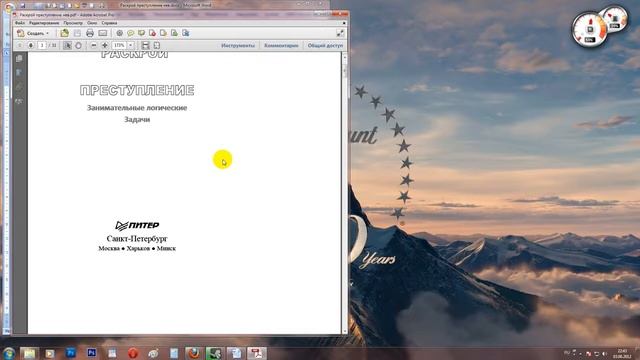Send the PDF via email envelope icon
This screenshot has height=360, width=640.
[x=102, y=33]
